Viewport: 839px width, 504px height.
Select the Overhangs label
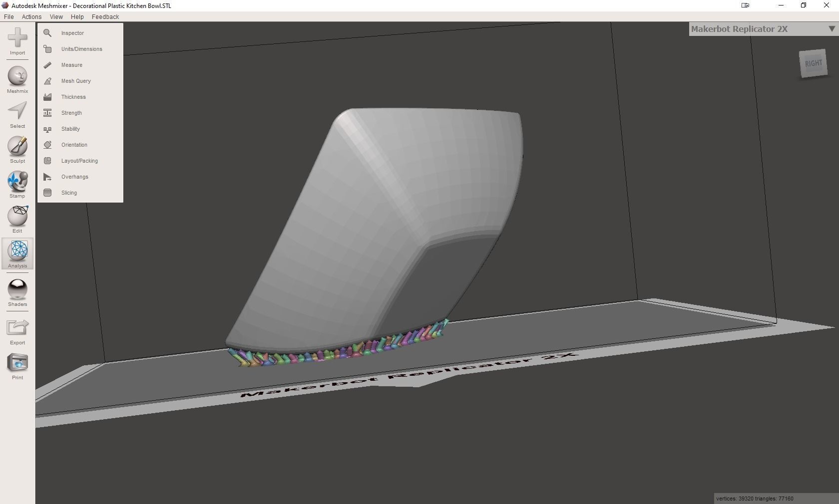tap(75, 177)
